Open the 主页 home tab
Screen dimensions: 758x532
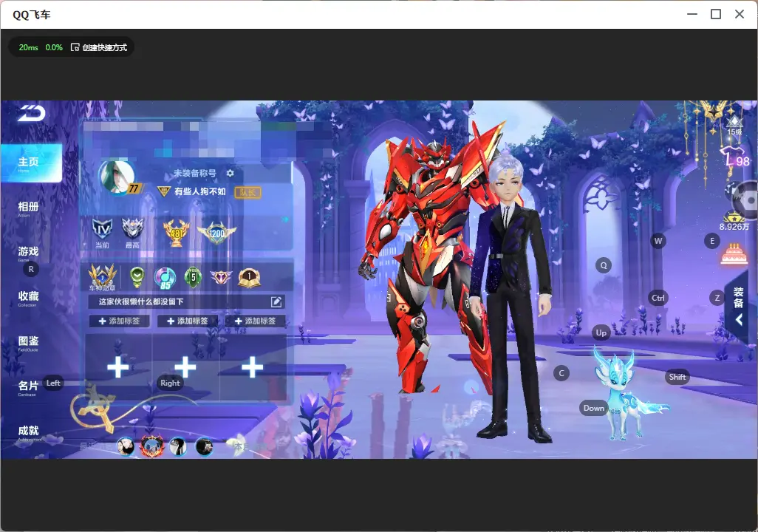click(31, 163)
